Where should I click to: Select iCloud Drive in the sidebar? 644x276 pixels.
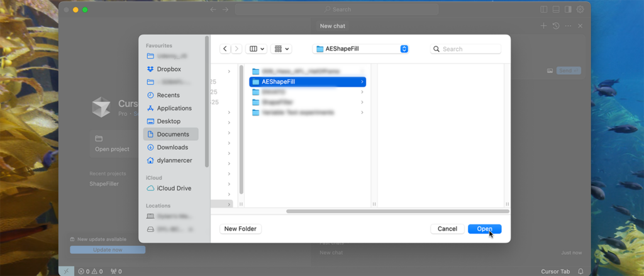pos(174,188)
